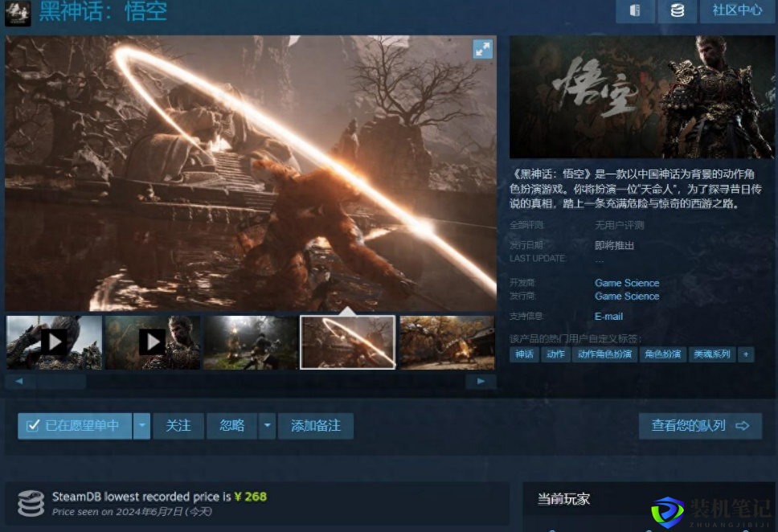778x532 pixels.
Task: Click the large golden ring screenshot
Action: coord(251,174)
